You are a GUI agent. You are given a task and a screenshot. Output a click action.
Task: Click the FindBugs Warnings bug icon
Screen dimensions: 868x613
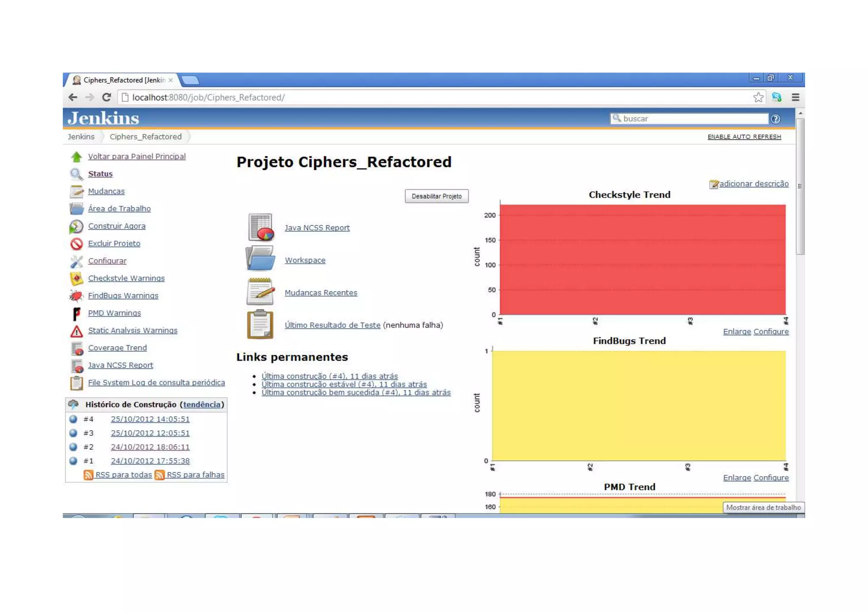tap(76, 296)
